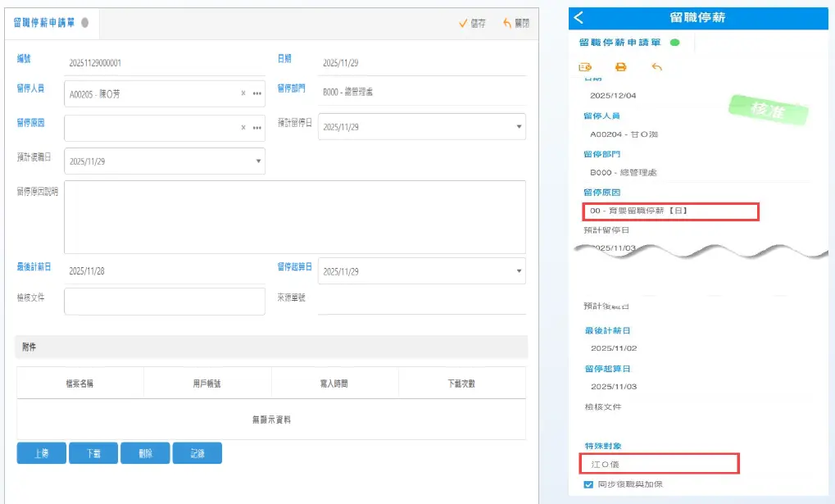Click into the 留停原因說明 text area
Viewport: 835px width, 504px height.
point(294,217)
